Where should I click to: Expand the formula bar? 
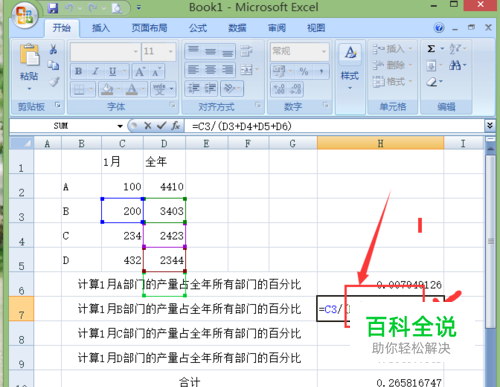[x=490, y=126]
